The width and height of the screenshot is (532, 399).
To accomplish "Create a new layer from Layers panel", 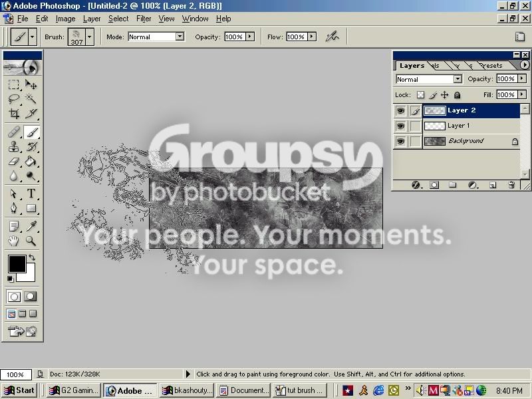I will coord(493,185).
